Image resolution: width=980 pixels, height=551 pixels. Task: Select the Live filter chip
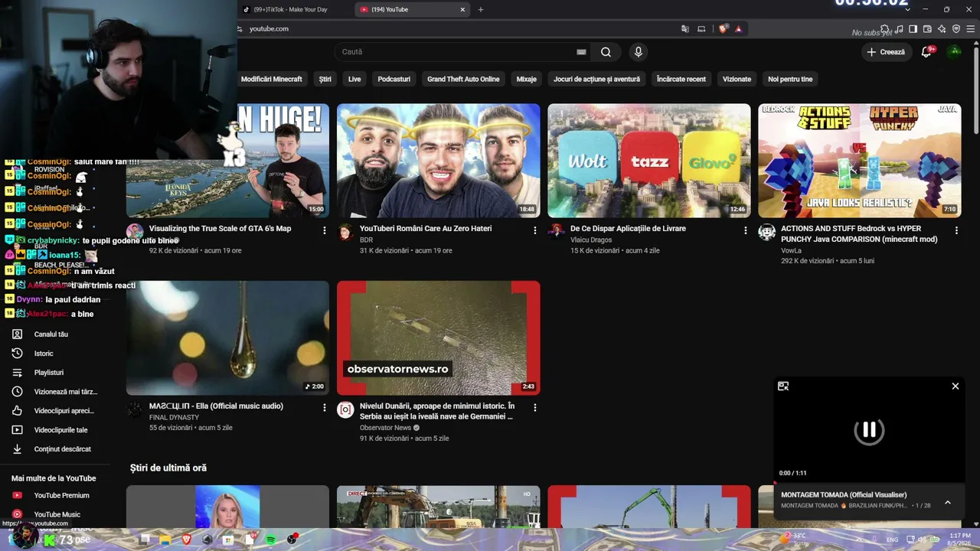(x=354, y=79)
